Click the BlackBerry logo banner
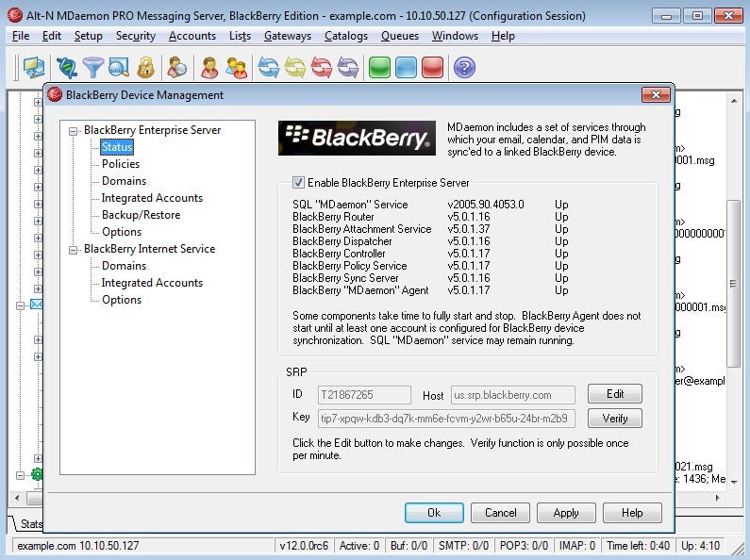Viewport: 750px width, 560px height. [357, 138]
